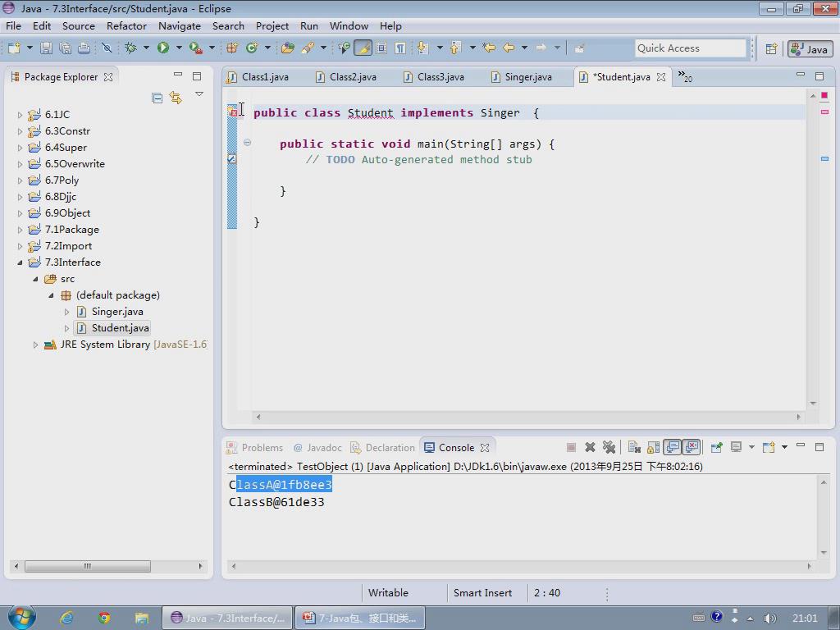This screenshot has height=630, width=840.
Task: Open Internet Explorer from the taskbar
Action: (67, 618)
